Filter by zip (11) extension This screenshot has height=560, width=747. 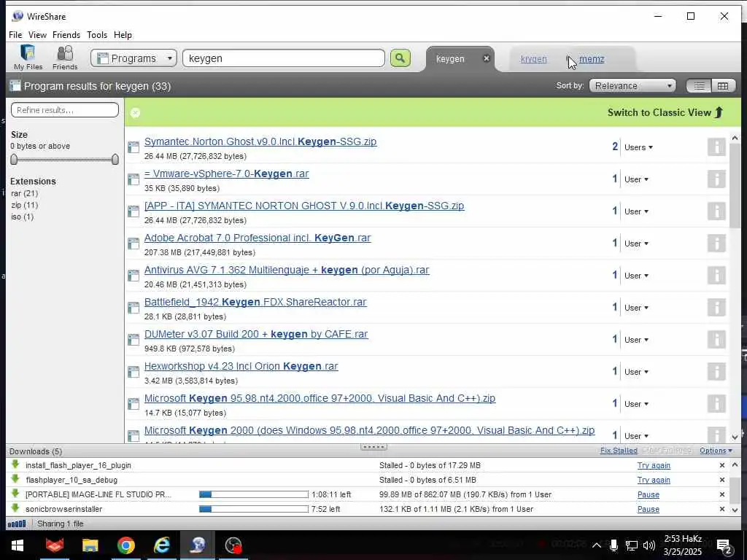(24, 205)
